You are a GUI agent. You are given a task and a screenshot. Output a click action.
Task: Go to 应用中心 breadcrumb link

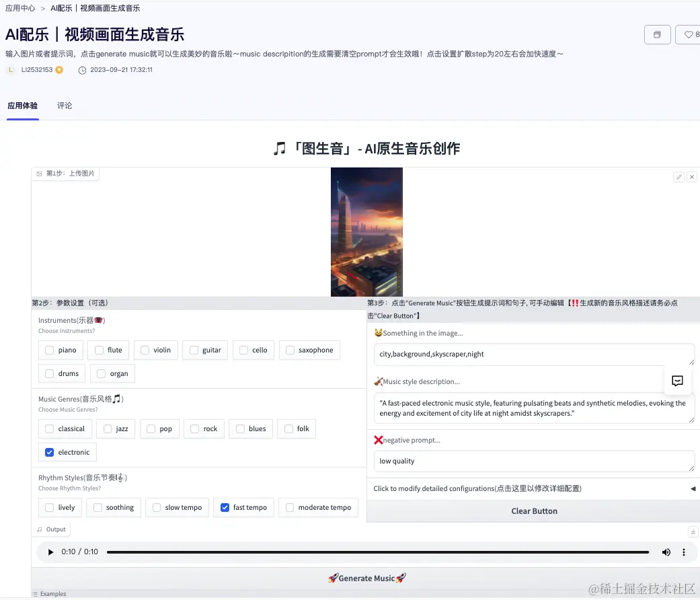[x=20, y=8]
